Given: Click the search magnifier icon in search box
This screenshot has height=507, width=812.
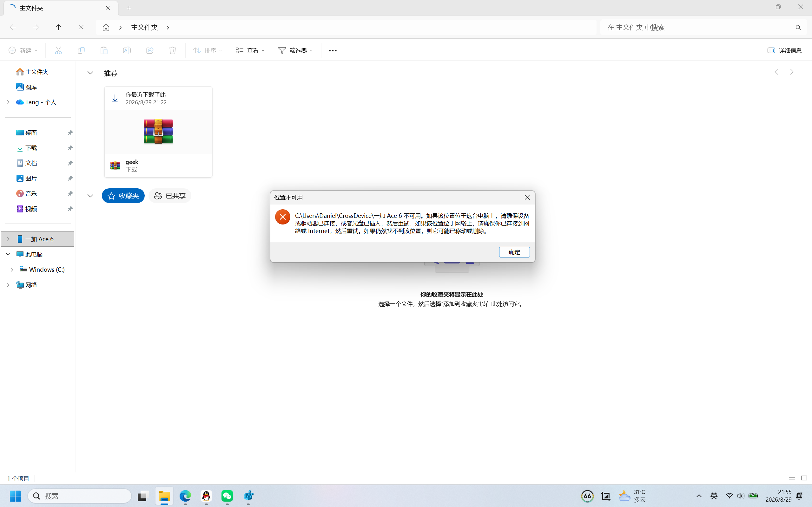Looking at the screenshot, I should tap(798, 28).
